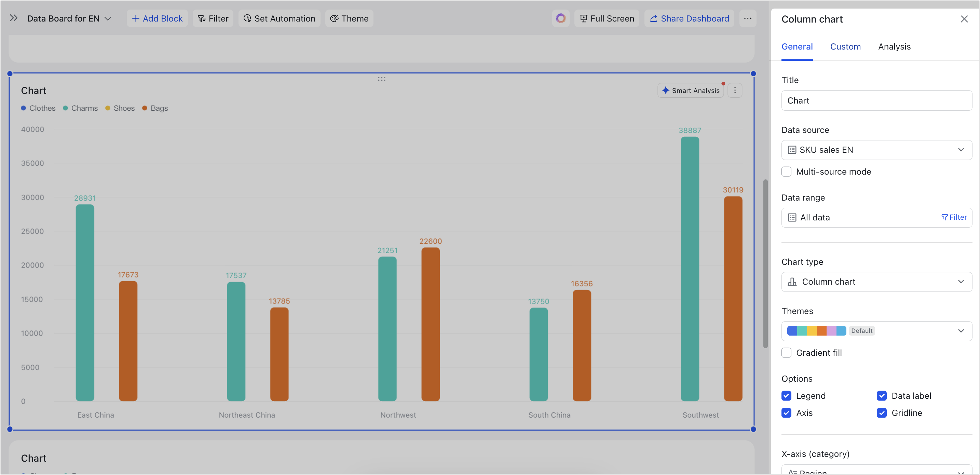Viewport: 980px width, 475px height.
Task: Open the Theme settings
Action: click(349, 18)
